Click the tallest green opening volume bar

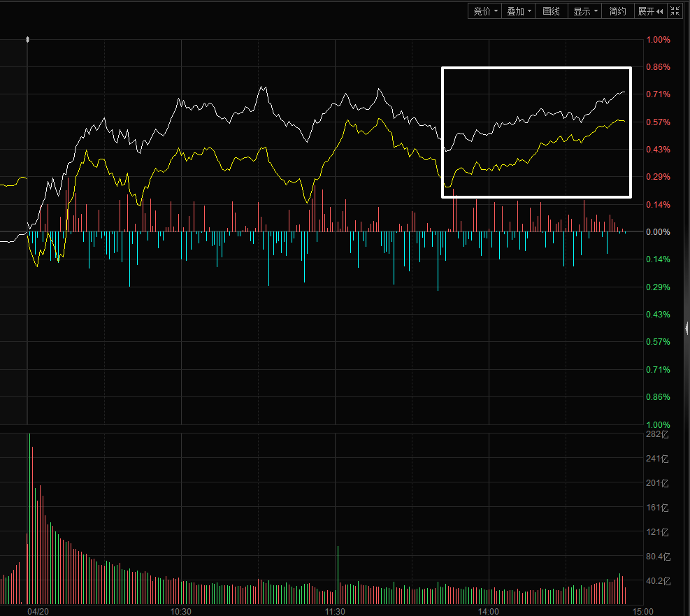click(x=29, y=517)
